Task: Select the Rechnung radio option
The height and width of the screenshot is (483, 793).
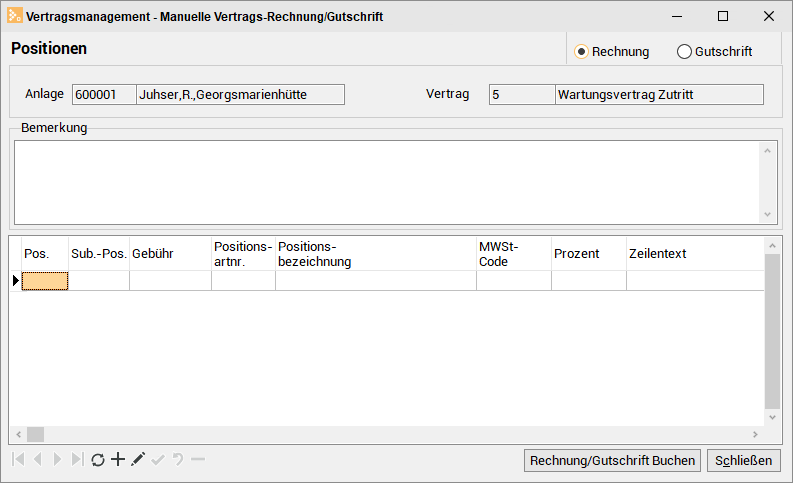Action: click(x=611, y=52)
